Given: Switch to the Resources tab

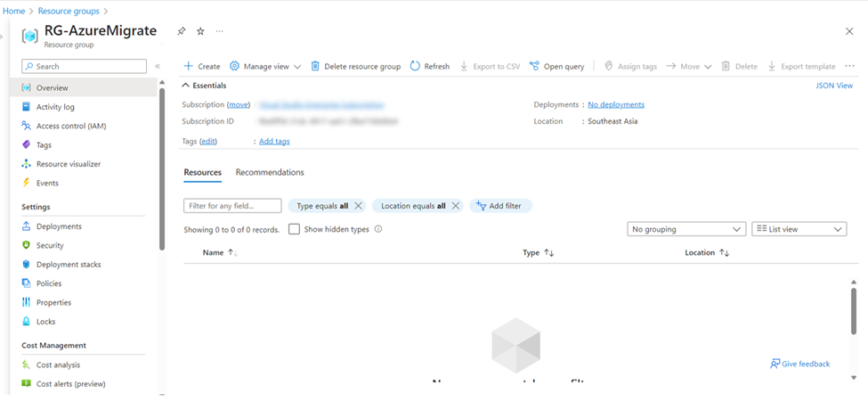Looking at the screenshot, I should (203, 172).
